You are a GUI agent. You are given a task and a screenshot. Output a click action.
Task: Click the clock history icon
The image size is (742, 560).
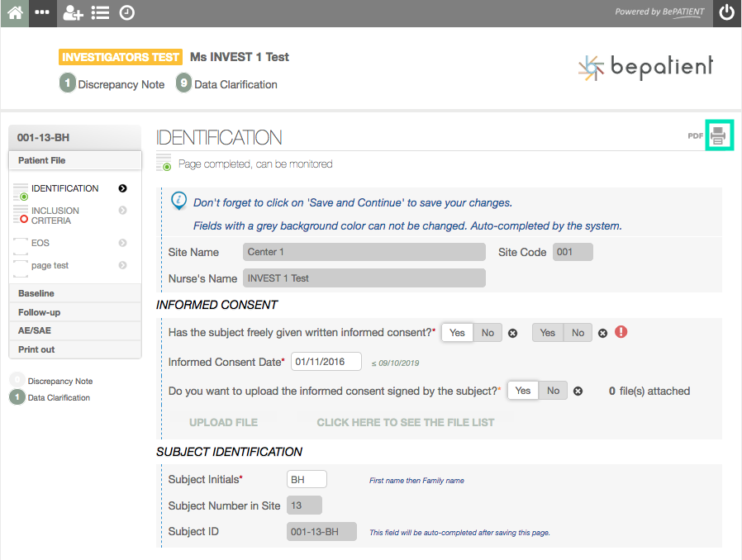[x=126, y=13]
